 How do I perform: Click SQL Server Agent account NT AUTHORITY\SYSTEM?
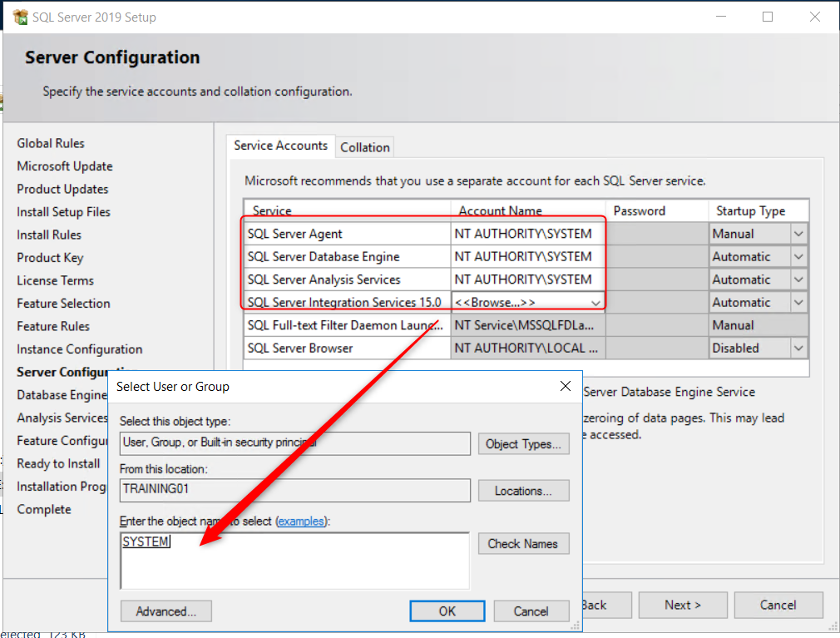click(x=528, y=234)
